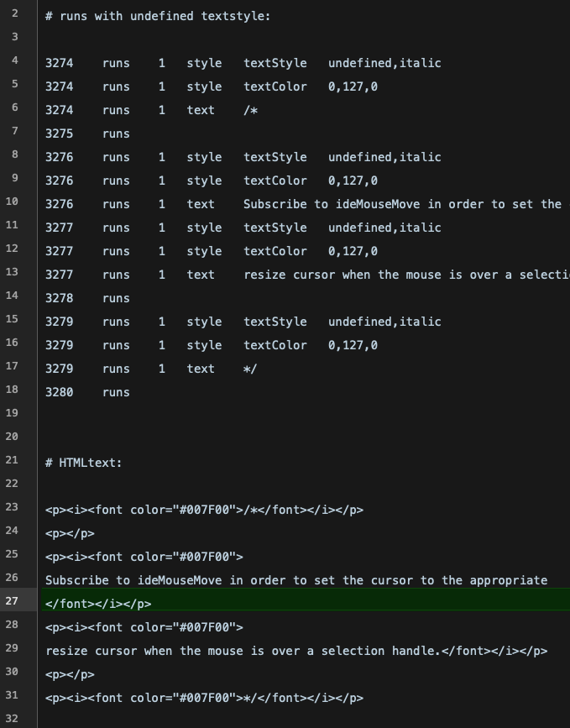This screenshot has width=570, height=728.
Task: Click the highlighted "</font></i></p>" line
Action: [x=98, y=604]
